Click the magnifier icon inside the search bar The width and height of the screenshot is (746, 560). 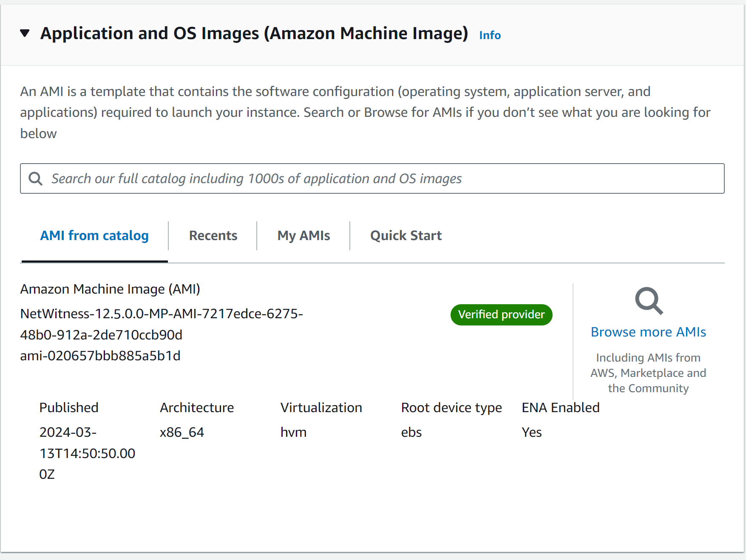36,178
